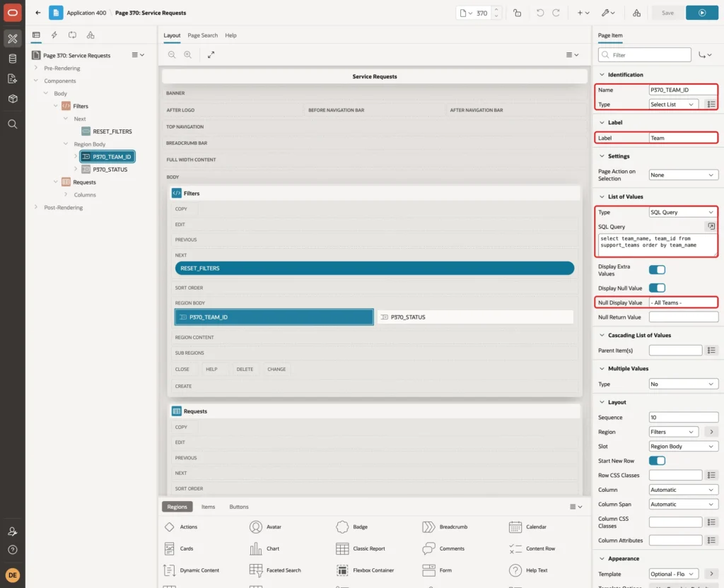
Task: Collapse the Identification section
Action: click(x=602, y=75)
